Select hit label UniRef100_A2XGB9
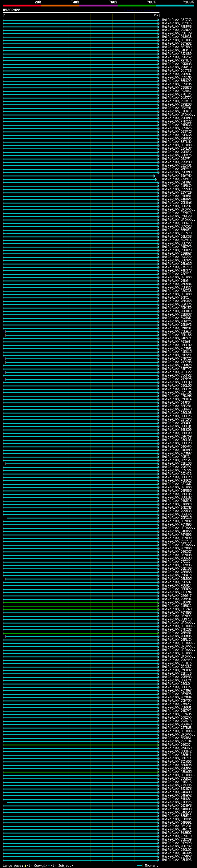The height and width of the screenshot is (868, 197). tap(177, 54)
